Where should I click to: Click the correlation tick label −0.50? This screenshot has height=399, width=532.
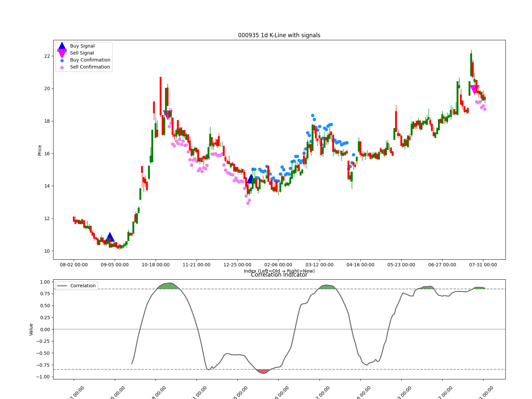point(43,353)
